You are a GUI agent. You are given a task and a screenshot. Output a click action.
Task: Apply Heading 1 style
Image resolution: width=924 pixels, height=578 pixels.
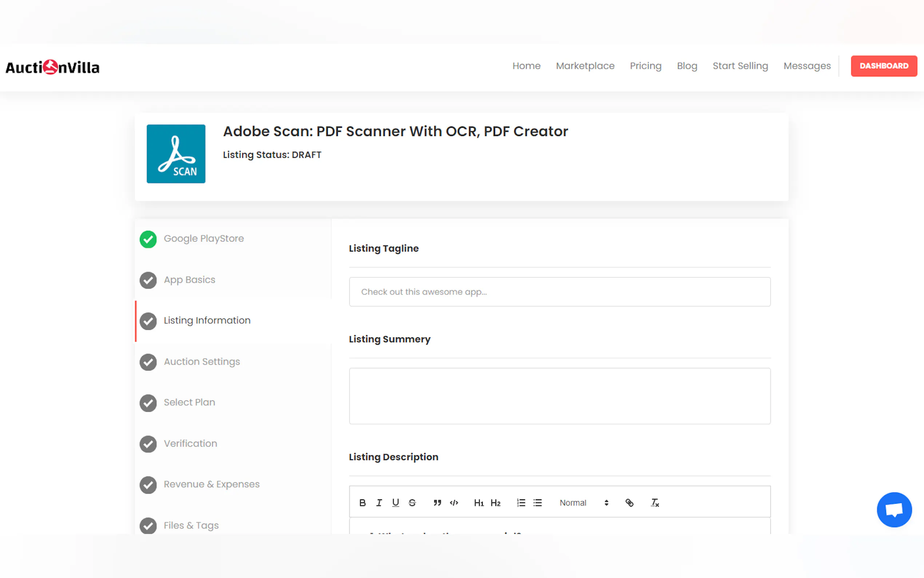point(479,503)
